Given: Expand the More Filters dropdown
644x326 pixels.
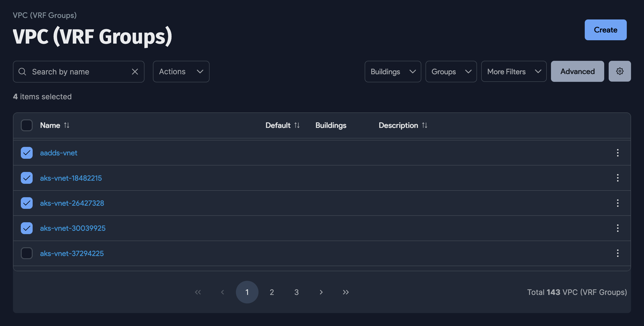Looking at the screenshot, I should [x=514, y=72].
